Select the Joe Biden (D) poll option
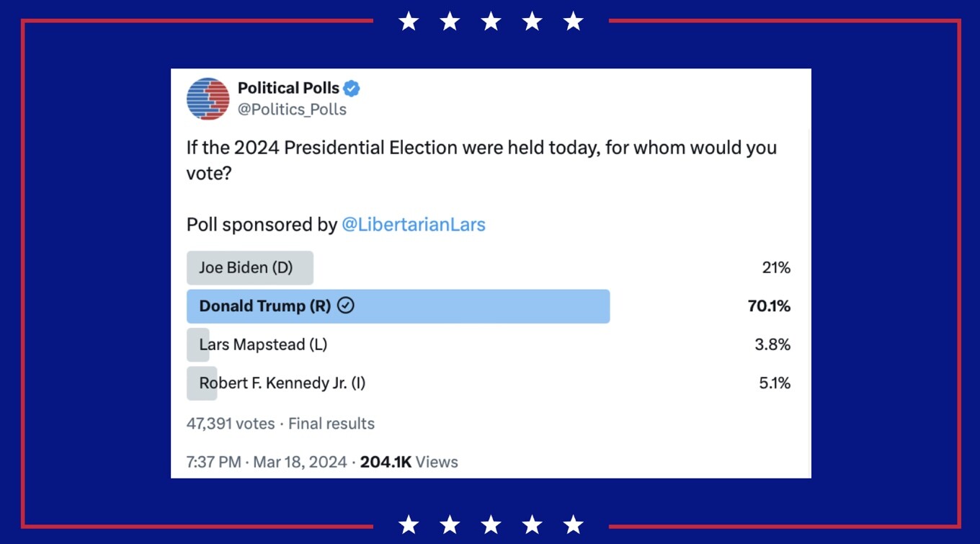 [x=489, y=268]
